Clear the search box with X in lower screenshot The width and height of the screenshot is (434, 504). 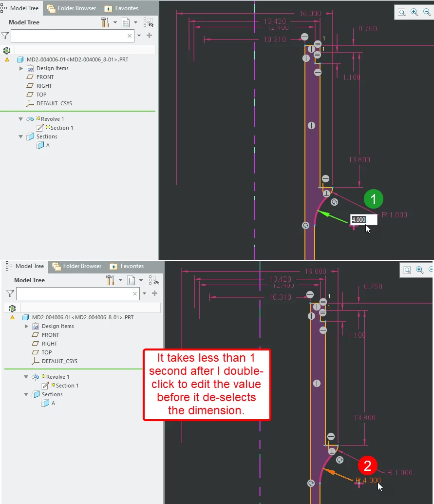[x=135, y=293]
